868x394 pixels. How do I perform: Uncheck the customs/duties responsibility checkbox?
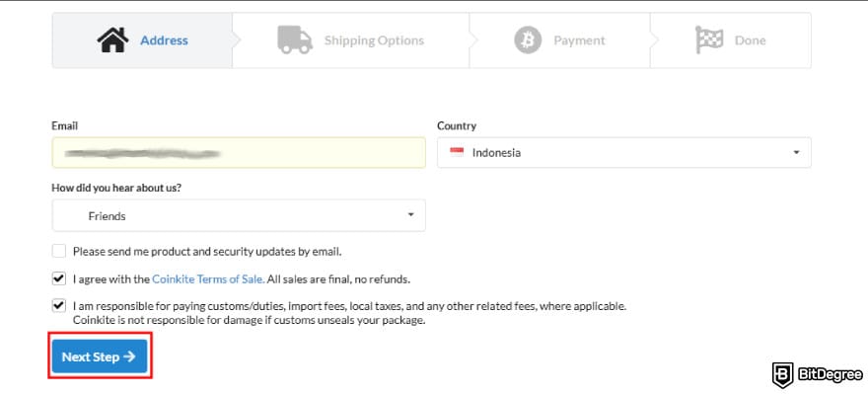pos(58,305)
